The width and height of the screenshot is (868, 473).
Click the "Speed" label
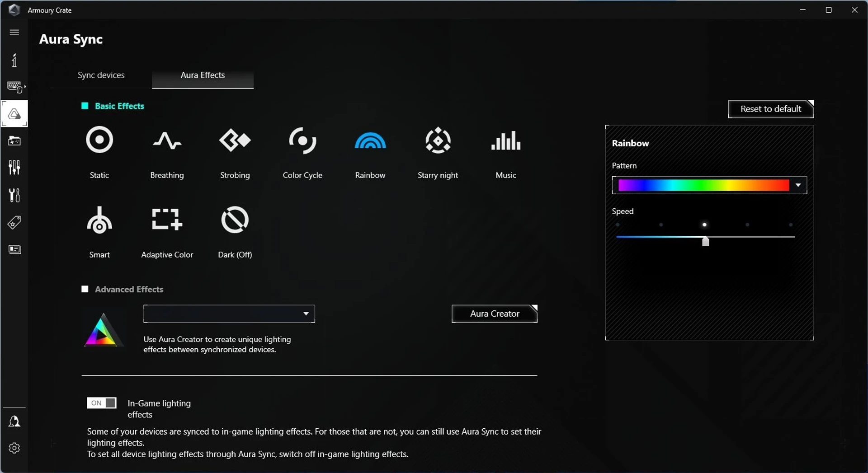pos(623,211)
